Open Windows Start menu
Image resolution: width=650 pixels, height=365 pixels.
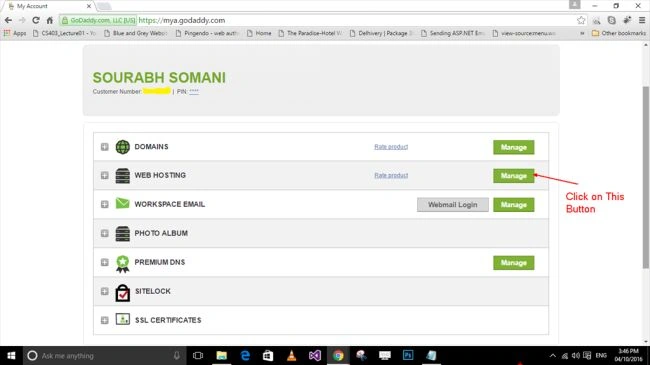[11, 355]
